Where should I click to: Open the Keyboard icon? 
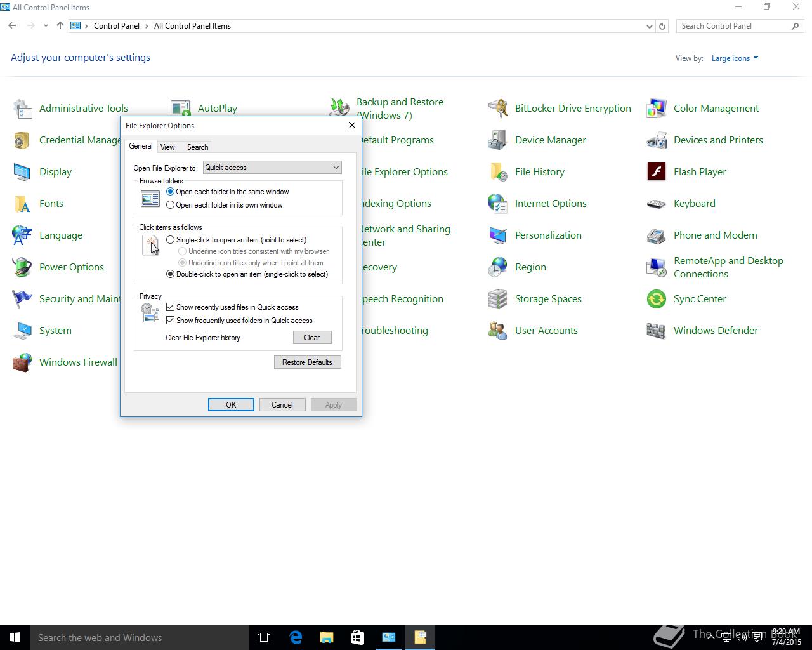tap(657, 204)
